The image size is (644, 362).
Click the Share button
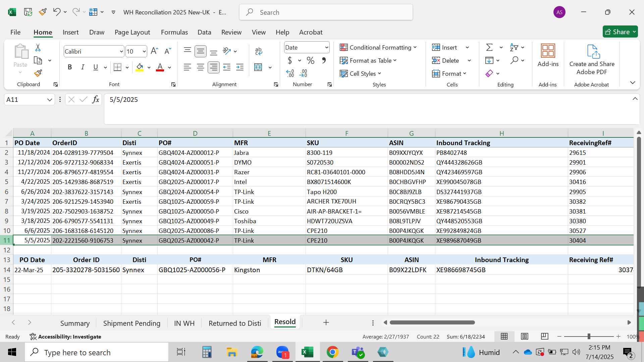pyautogui.click(x=620, y=32)
